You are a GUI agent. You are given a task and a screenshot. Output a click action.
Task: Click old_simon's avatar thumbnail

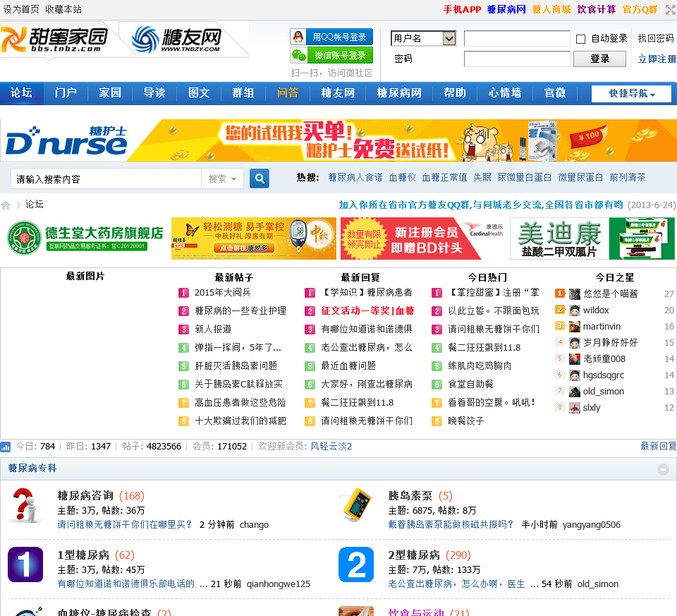click(x=575, y=392)
